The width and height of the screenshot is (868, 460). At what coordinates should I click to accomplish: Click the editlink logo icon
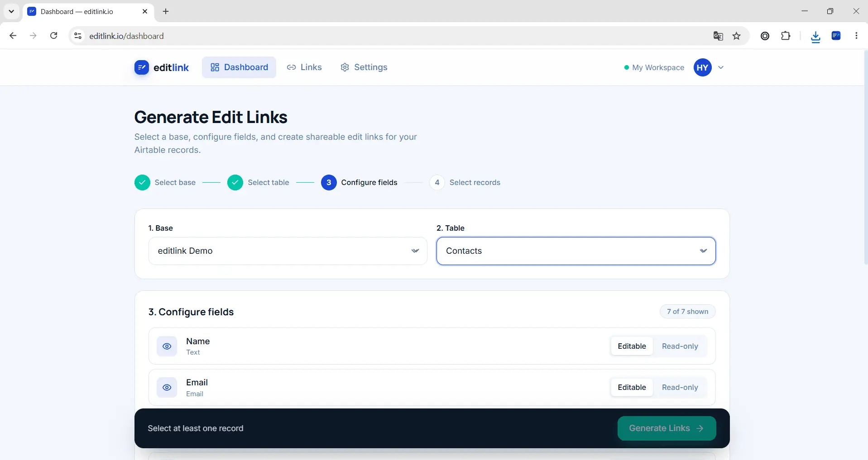click(142, 67)
